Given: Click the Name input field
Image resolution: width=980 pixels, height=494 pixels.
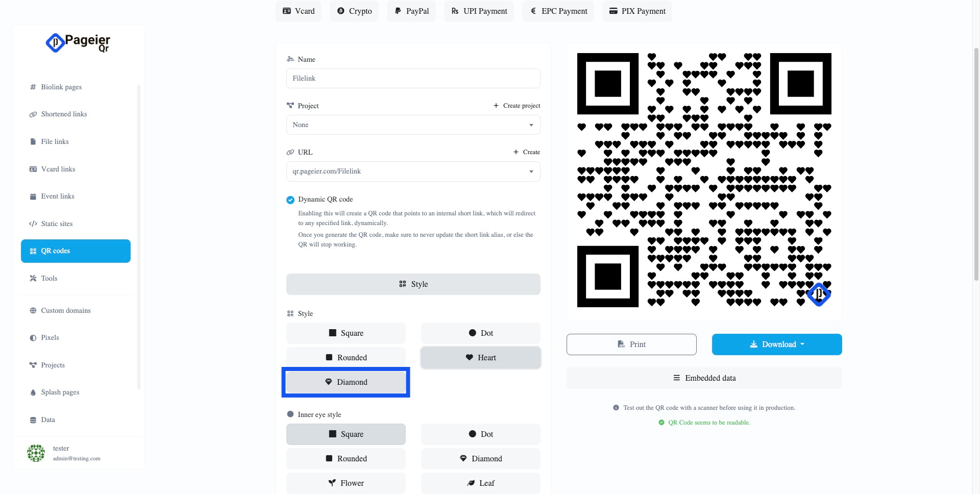Looking at the screenshot, I should point(413,79).
